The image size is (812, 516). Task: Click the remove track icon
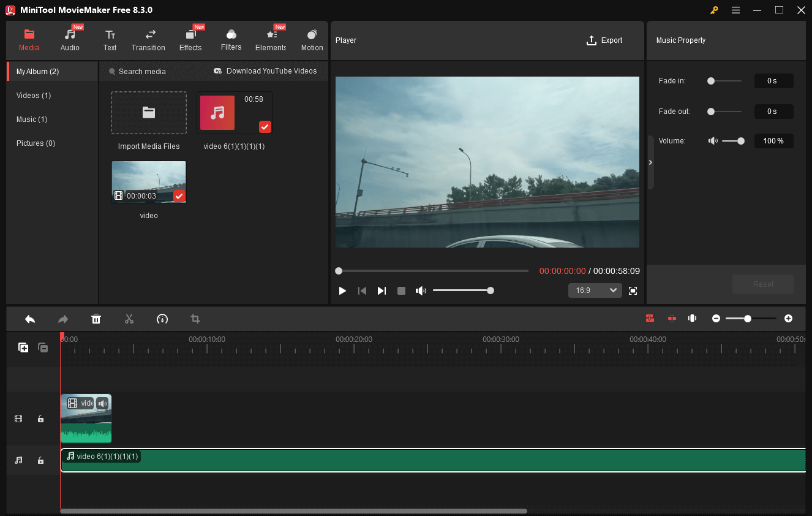tap(43, 347)
